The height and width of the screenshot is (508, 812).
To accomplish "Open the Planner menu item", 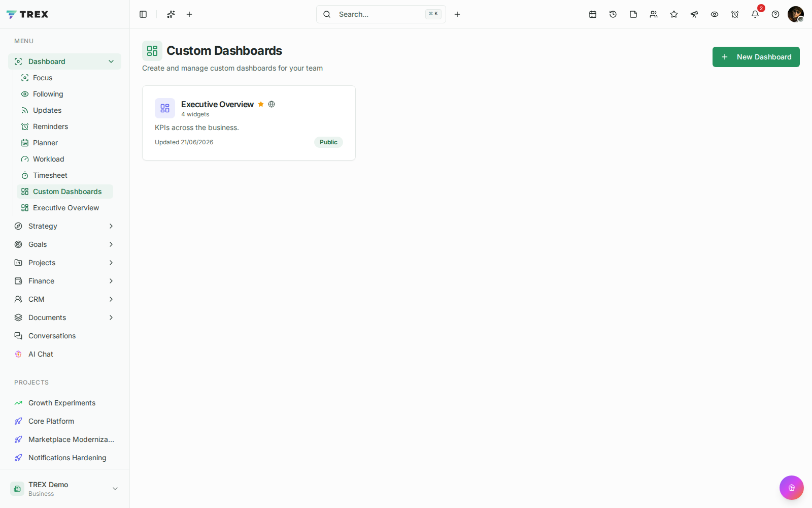I will (x=65, y=143).
